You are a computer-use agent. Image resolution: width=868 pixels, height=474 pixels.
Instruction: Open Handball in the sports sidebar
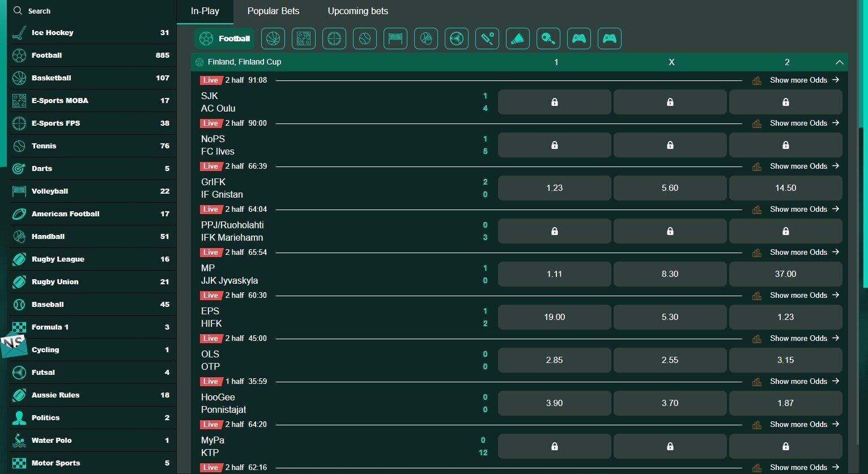(91, 237)
